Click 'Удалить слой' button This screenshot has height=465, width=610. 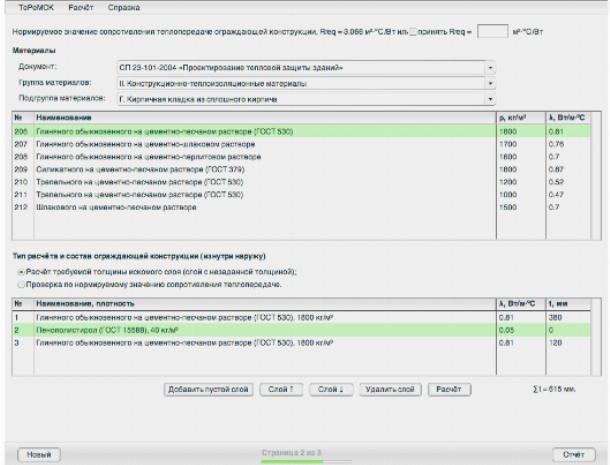(x=389, y=388)
